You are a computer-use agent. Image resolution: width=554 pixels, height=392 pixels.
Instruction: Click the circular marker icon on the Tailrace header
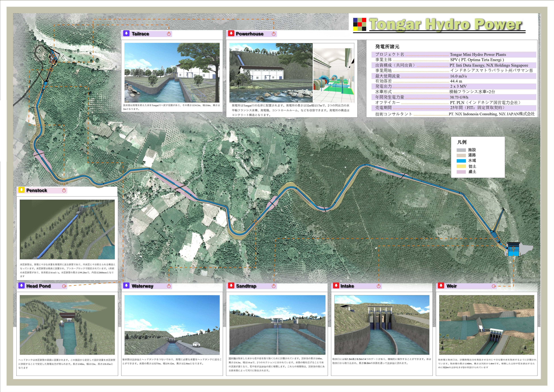169,34
